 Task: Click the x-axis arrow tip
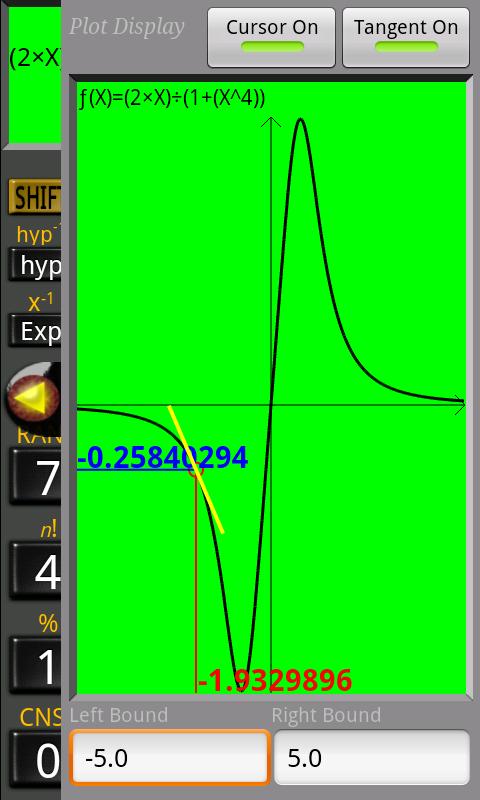460,404
